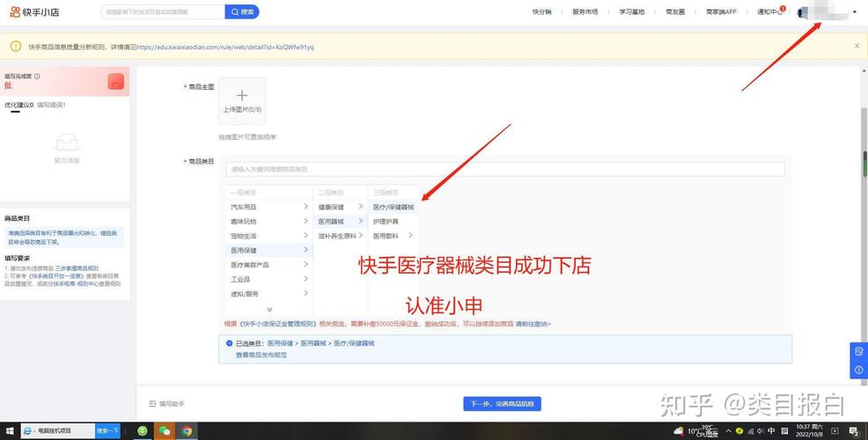Close the yellow notice banner
This screenshot has width=868, height=440.
[857, 47]
